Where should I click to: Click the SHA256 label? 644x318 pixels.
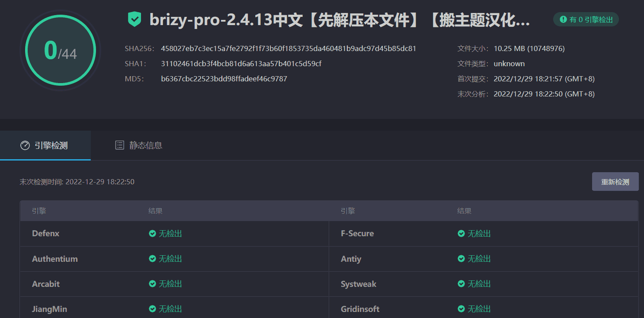[139, 48]
